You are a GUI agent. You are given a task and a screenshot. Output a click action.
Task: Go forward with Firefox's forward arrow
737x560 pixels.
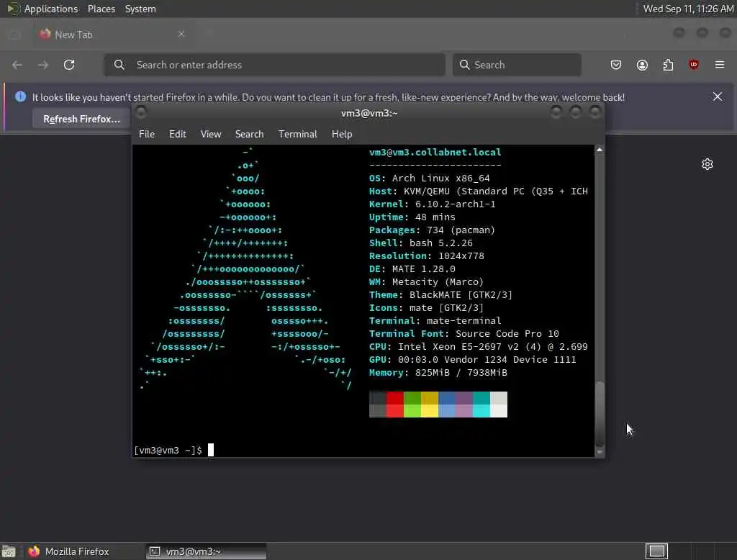pyautogui.click(x=43, y=65)
